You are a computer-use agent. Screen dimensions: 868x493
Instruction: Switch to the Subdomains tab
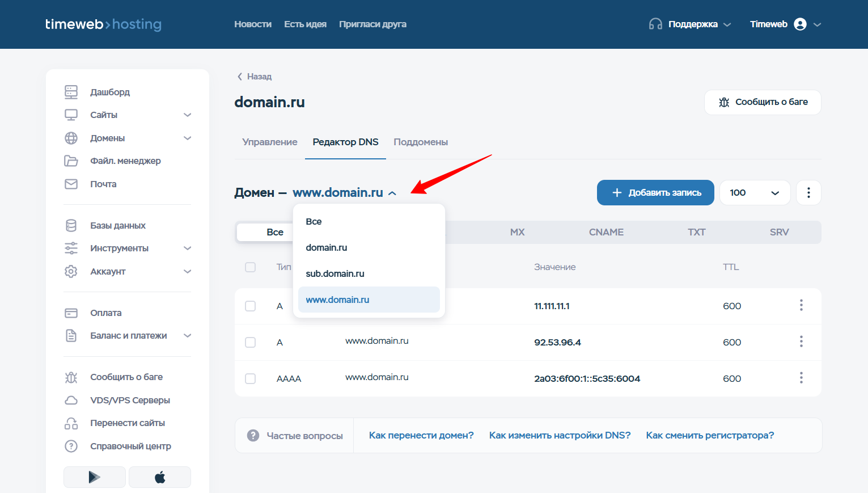point(421,142)
